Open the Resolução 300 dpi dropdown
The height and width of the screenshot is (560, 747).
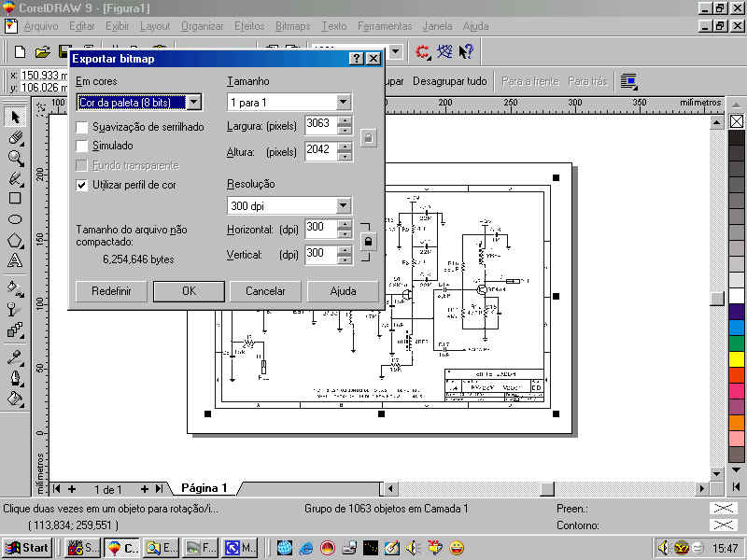pyautogui.click(x=343, y=205)
